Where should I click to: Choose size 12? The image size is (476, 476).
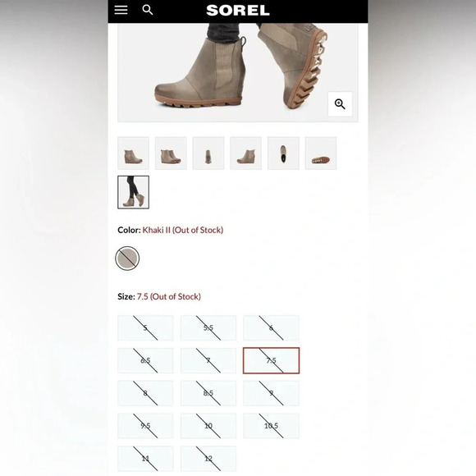point(208,459)
